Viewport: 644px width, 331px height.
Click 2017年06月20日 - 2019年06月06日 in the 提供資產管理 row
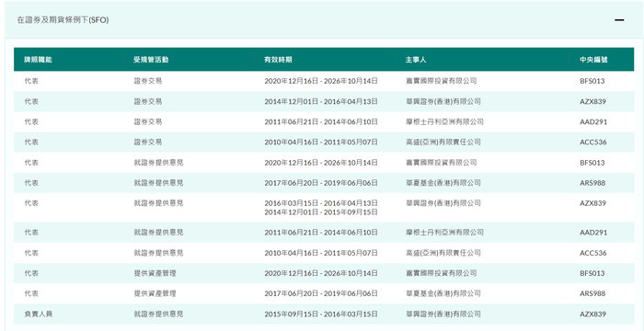(321, 293)
